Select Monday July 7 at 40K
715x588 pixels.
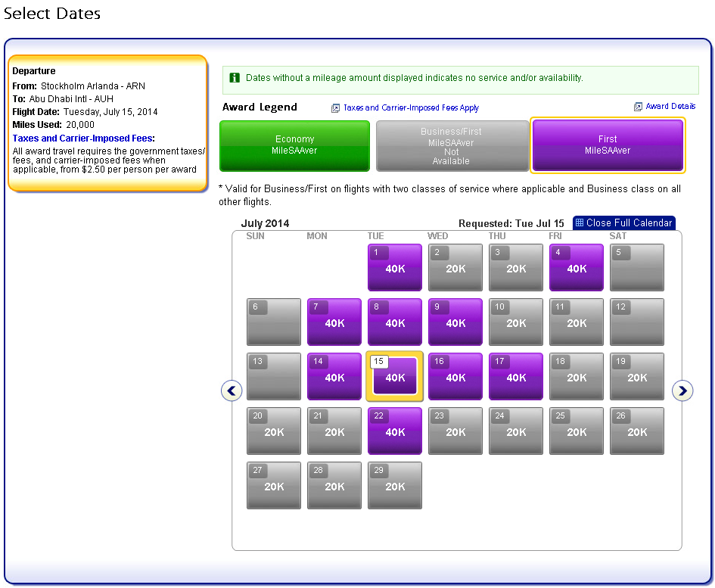pyautogui.click(x=334, y=322)
